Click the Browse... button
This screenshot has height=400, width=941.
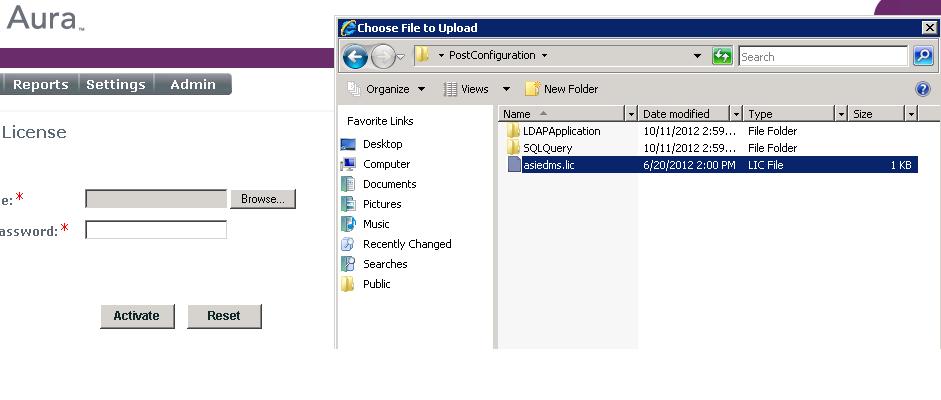pyautogui.click(x=263, y=199)
